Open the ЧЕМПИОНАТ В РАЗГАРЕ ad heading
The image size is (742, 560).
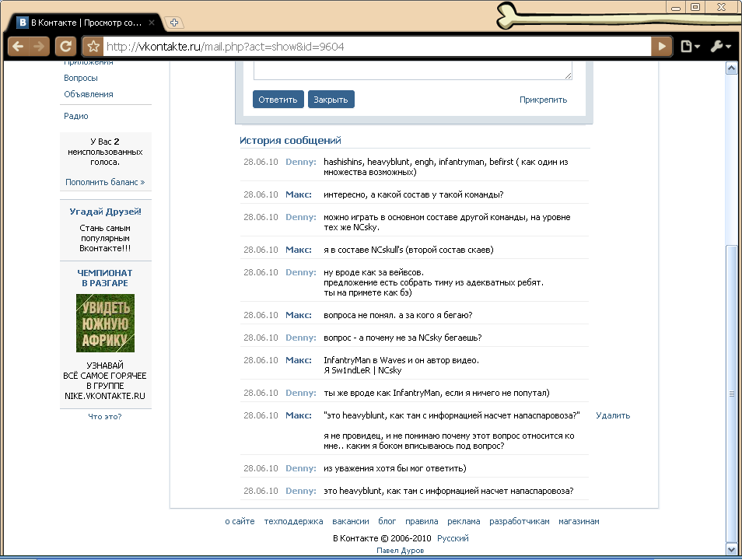pyautogui.click(x=105, y=278)
